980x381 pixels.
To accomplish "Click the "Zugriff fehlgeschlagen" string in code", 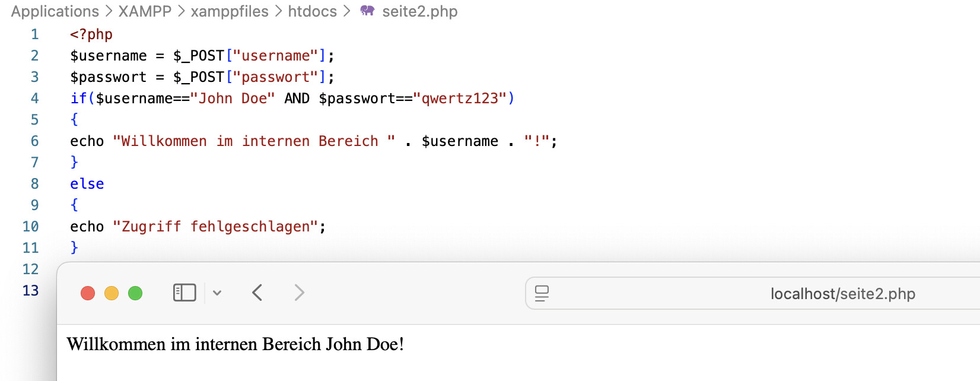I will click(x=215, y=227).
